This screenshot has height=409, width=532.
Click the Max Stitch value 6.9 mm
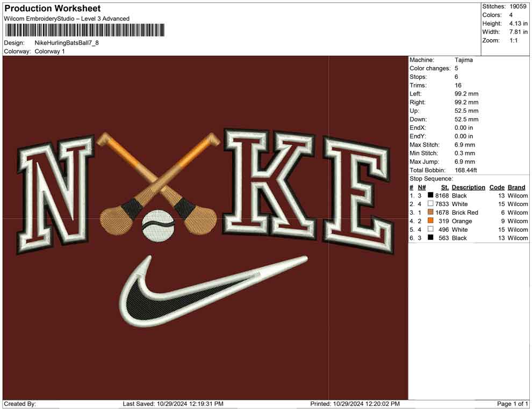click(465, 145)
